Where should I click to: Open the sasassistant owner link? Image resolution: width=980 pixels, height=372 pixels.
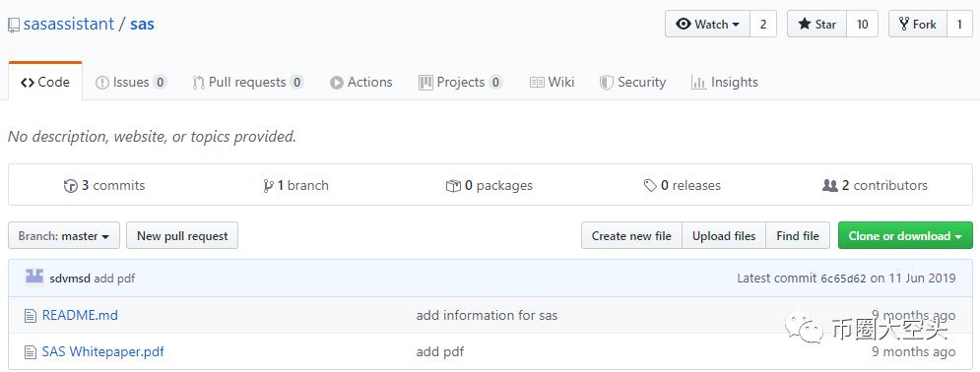tap(69, 25)
